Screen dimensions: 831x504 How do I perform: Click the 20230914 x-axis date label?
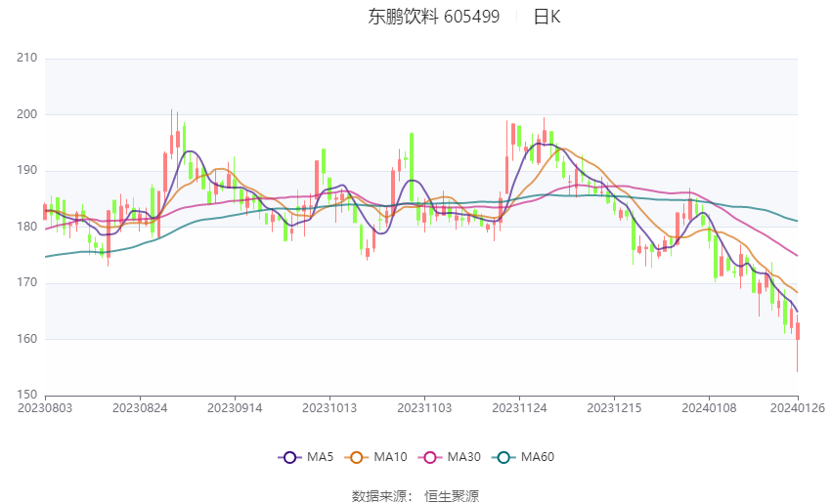point(235,408)
